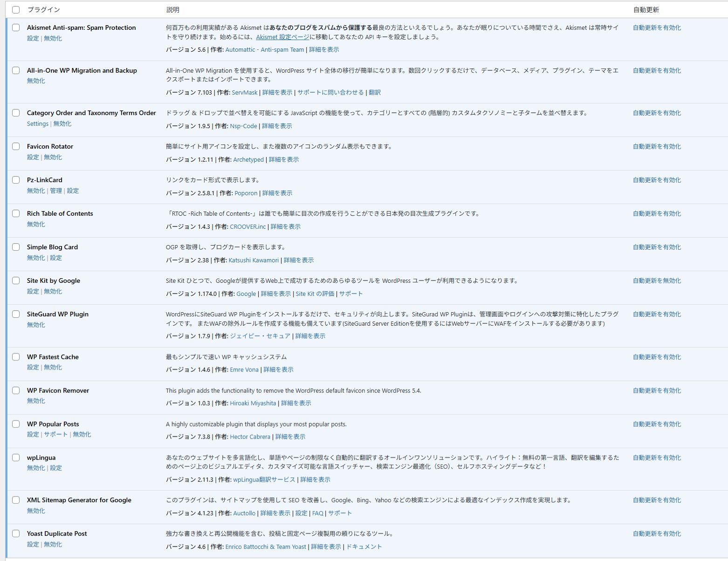Select the Pz-LinkCard plugin checkbox

[x=16, y=180]
